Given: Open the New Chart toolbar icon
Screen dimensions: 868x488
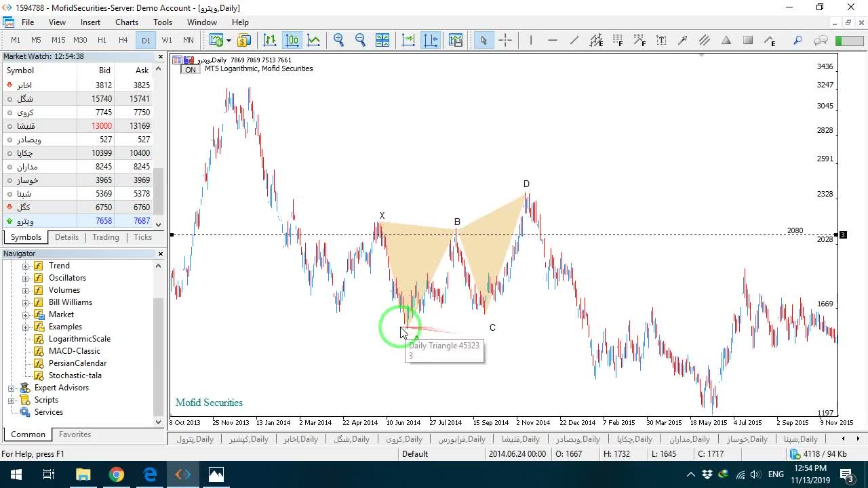Looking at the screenshot, I should tap(216, 40).
